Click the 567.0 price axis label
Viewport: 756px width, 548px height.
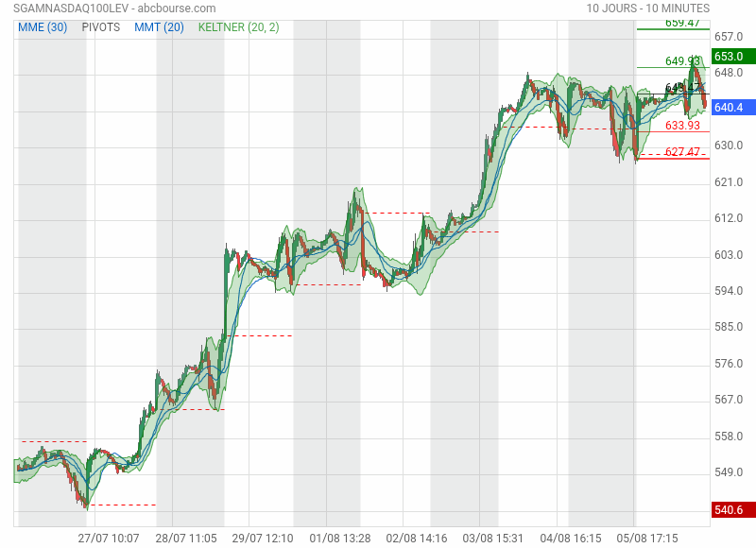[729, 400]
